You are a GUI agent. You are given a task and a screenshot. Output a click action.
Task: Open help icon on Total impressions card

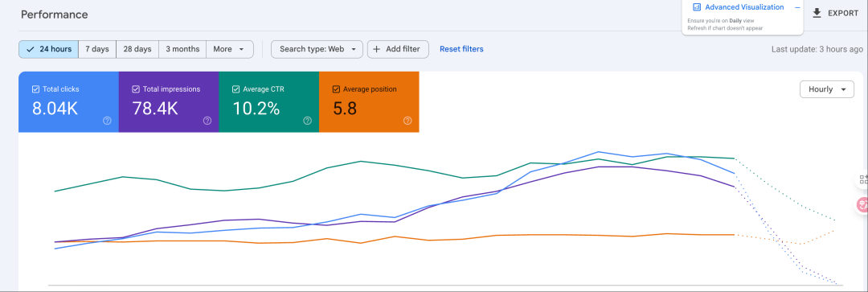(x=207, y=121)
